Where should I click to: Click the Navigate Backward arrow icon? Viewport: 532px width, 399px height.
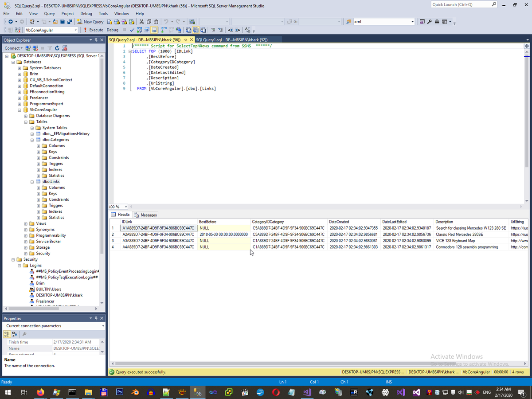pyautogui.click(x=10, y=22)
